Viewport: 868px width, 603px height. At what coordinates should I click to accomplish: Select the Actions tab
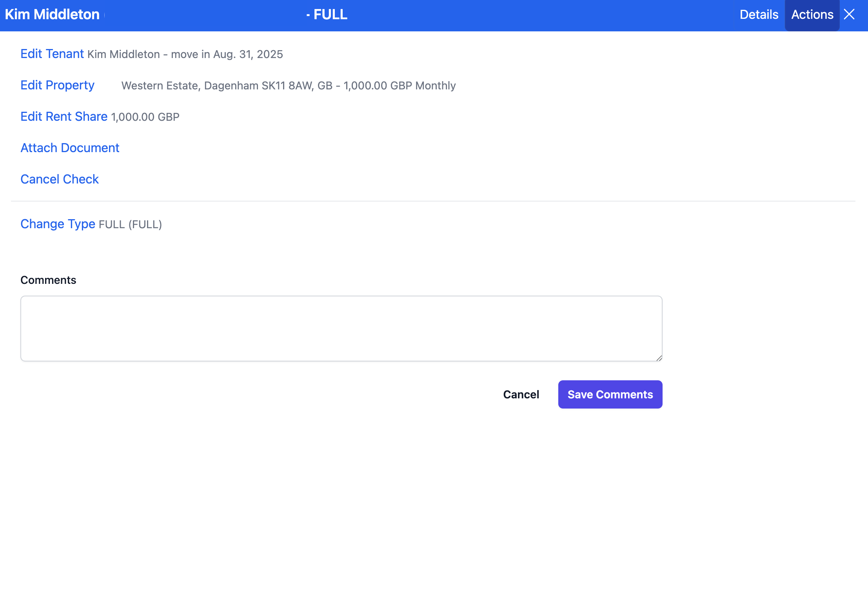[x=812, y=15]
